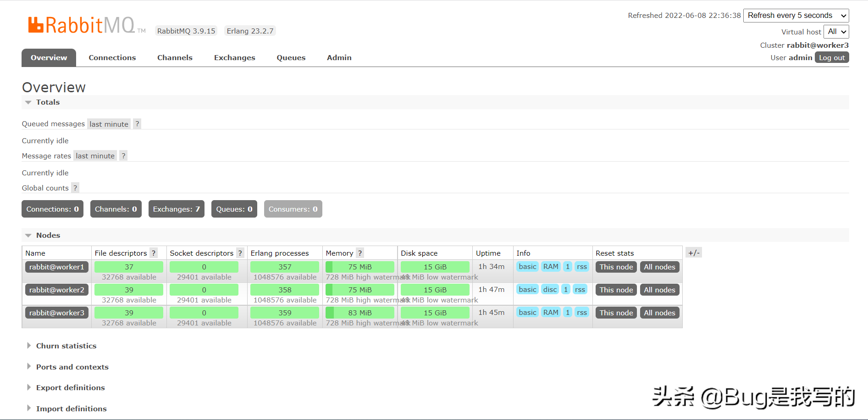Reset stats for This node on worker1
Image resolution: width=868 pixels, height=420 pixels.
pyautogui.click(x=616, y=267)
